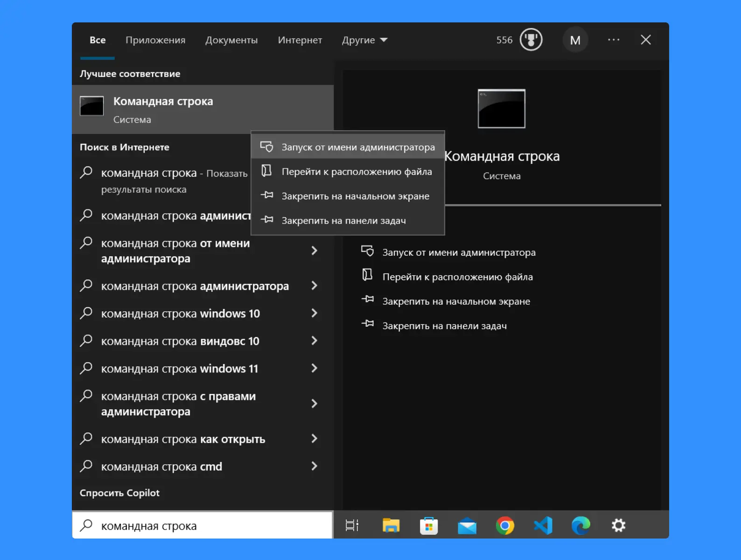Click the 556 rewards points counter
Screen dimensions: 741x560
(x=504, y=40)
